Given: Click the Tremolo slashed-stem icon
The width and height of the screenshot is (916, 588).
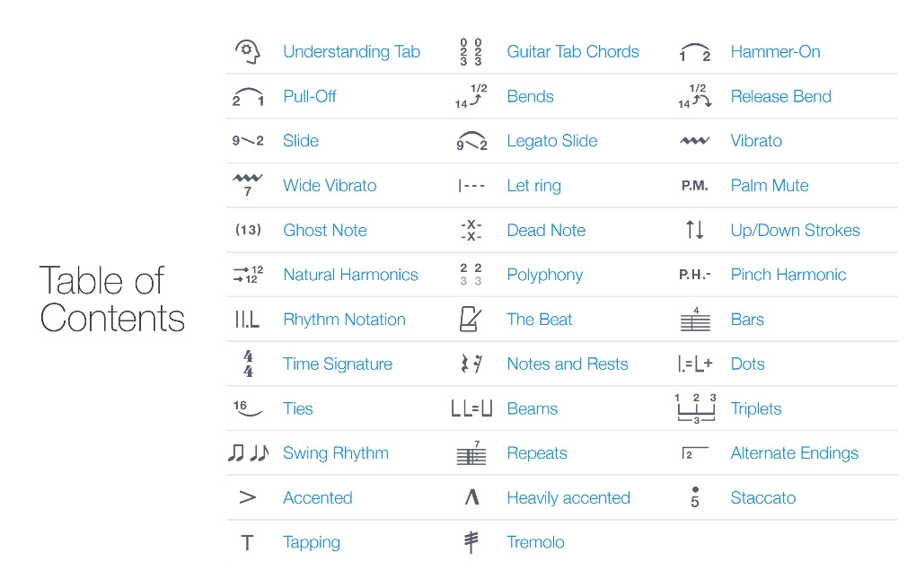Looking at the screenshot, I should click(x=471, y=542).
